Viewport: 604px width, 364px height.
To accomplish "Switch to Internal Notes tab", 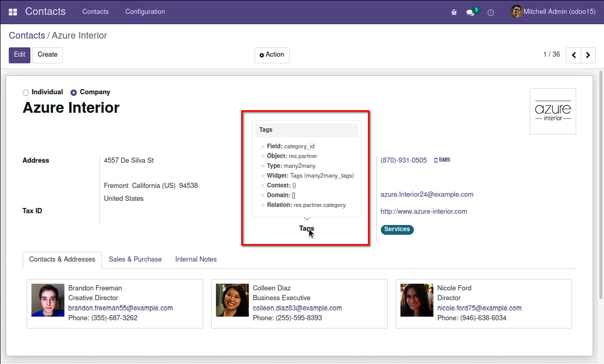I will [x=196, y=259].
